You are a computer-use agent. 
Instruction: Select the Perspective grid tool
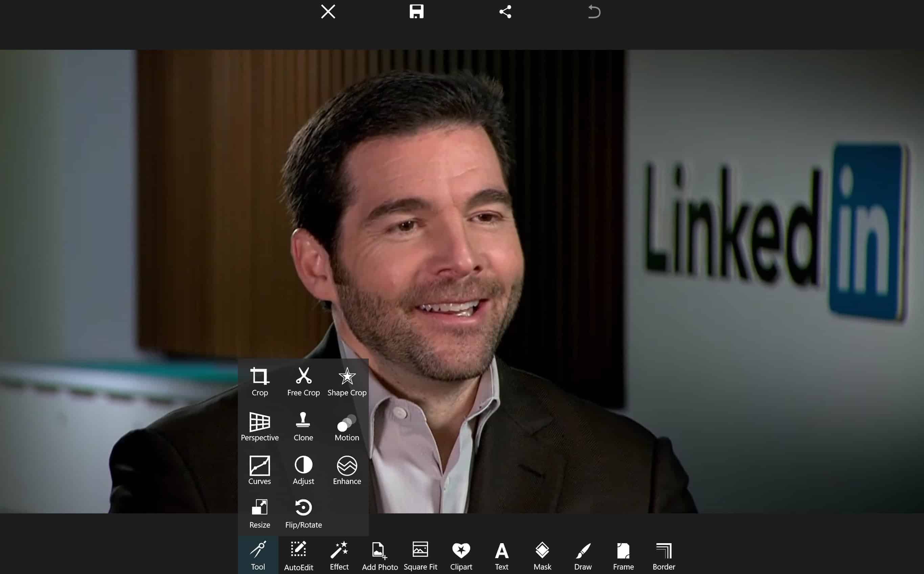coord(260,427)
